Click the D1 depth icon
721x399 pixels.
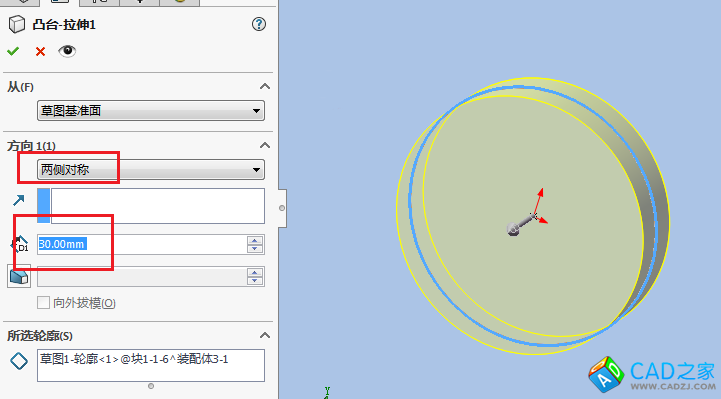coord(20,244)
